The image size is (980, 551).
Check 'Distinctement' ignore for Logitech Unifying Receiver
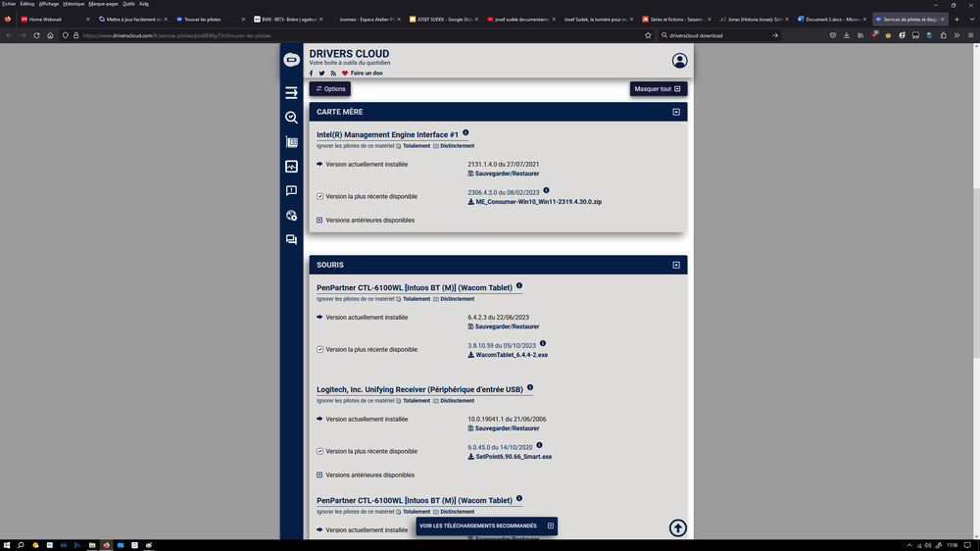click(x=436, y=401)
